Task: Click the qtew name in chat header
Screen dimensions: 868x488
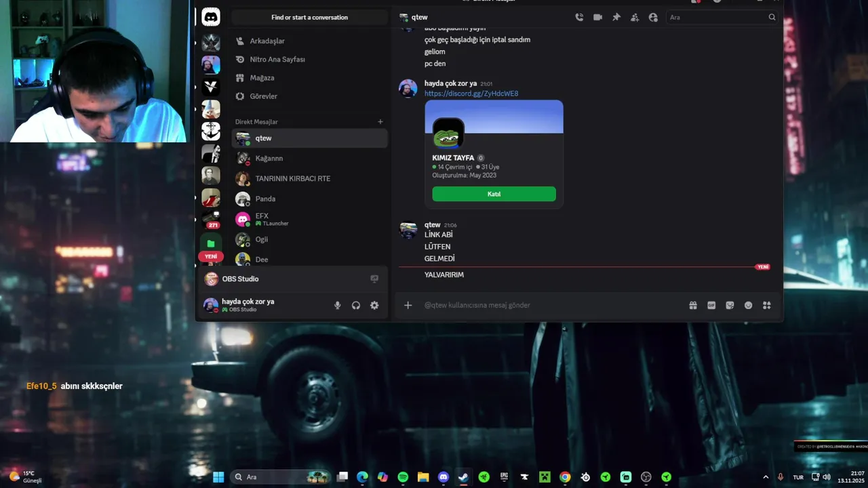Action: (420, 17)
